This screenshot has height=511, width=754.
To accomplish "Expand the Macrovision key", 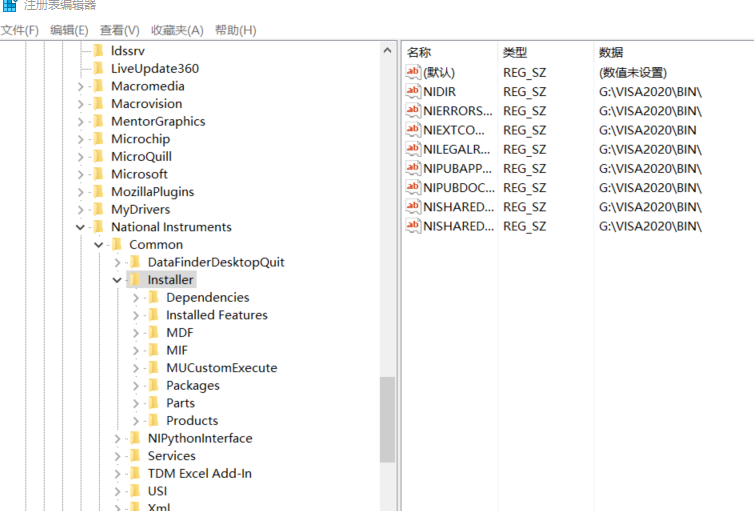I will tap(80, 104).
